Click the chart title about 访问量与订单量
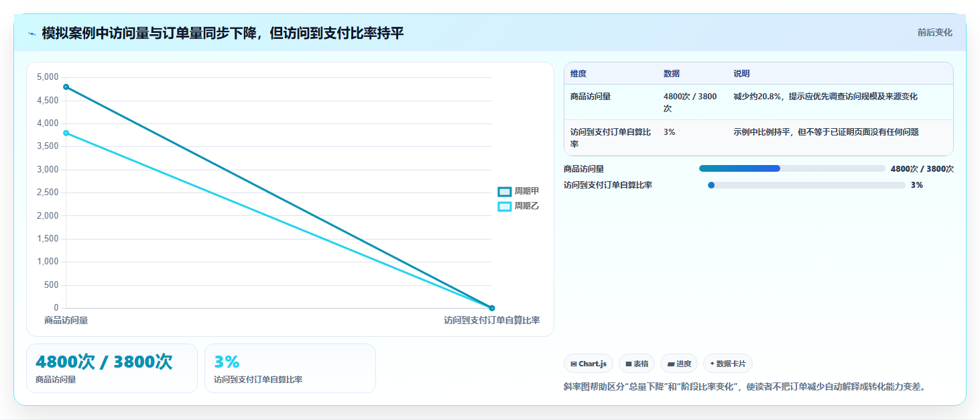 click(223, 34)
